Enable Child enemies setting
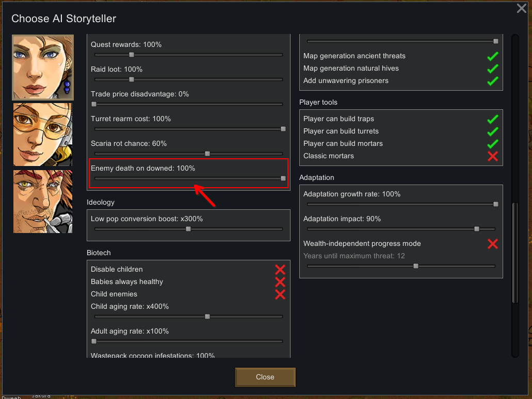The image size is (532, 399). [x=280, y=294]
